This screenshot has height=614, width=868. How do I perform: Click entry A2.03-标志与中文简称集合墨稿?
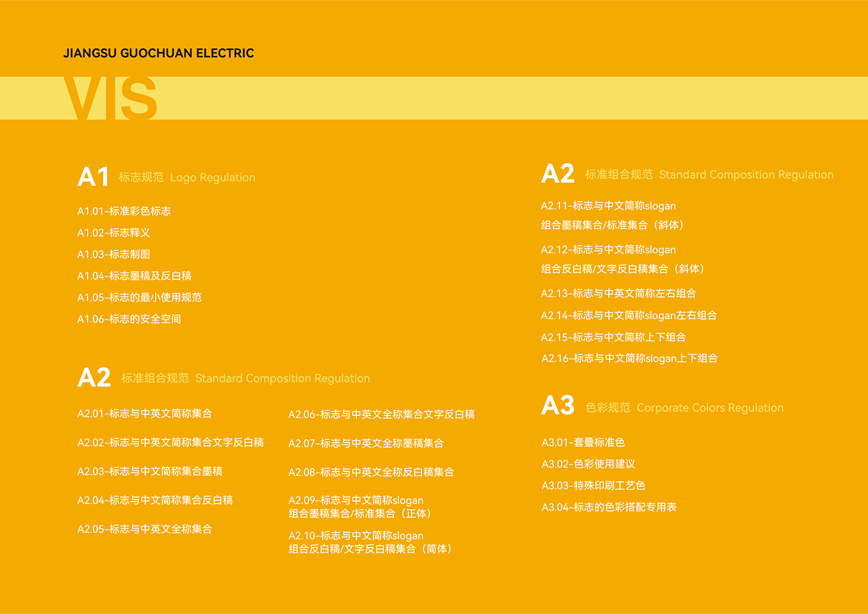[x=150, y=471]
